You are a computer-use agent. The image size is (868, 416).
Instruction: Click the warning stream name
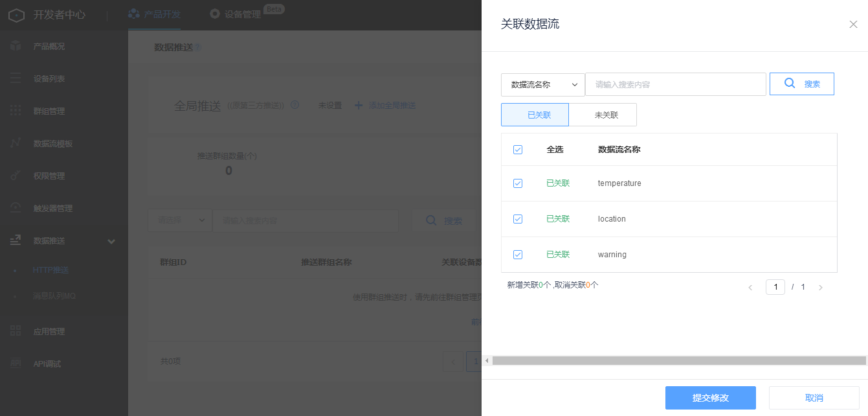pos(612,255)
